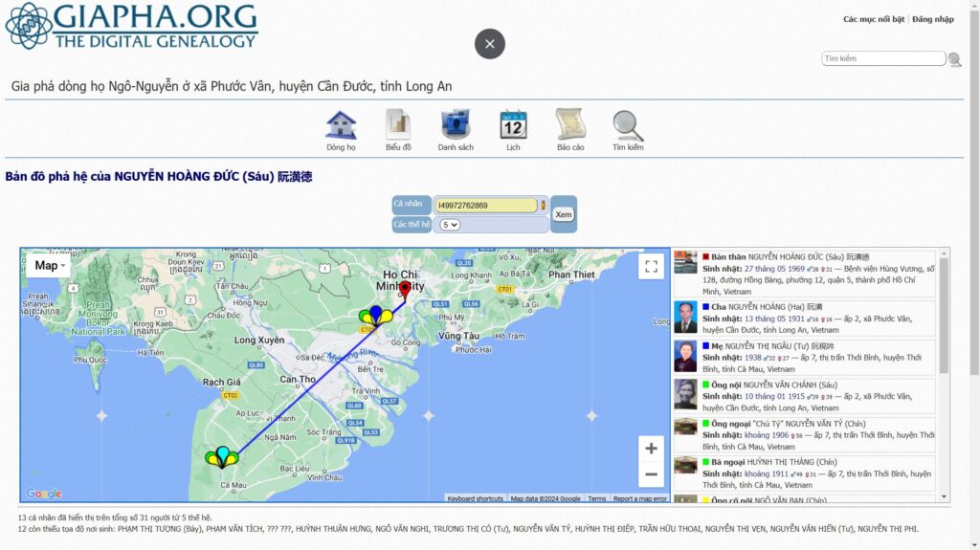Open the Dòng họ home icon
The image size is (980, 550).
pyautogui.click(x=341, y=126)
